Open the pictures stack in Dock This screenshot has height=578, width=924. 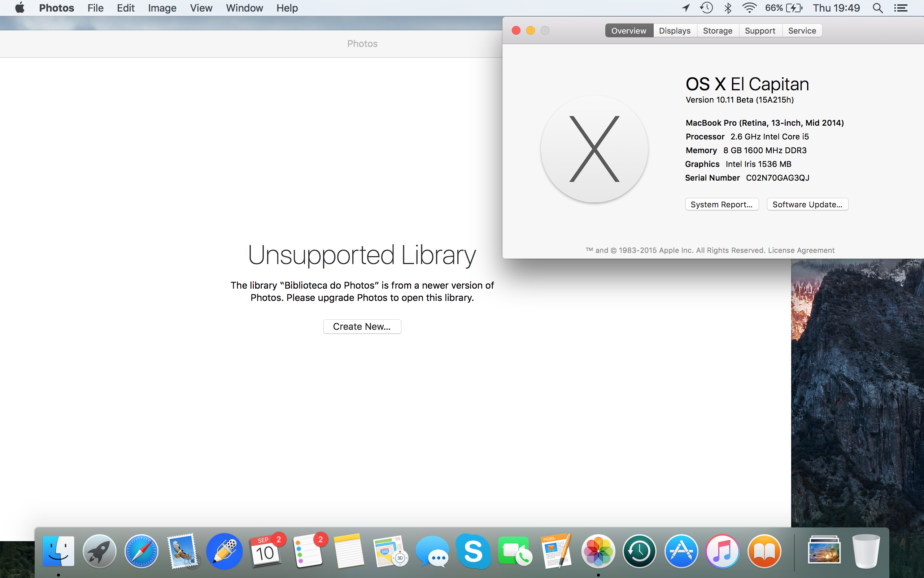click(x=824, y=551)
